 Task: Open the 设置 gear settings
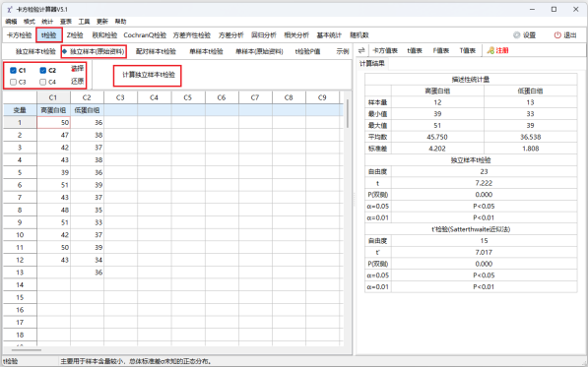(x=524, y=35)
